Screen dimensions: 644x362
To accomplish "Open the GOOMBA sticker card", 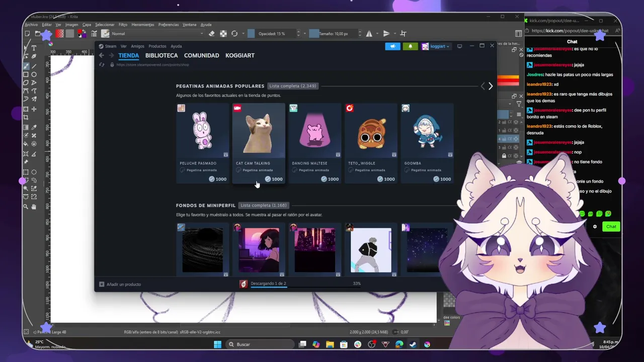I will [427, 144].
